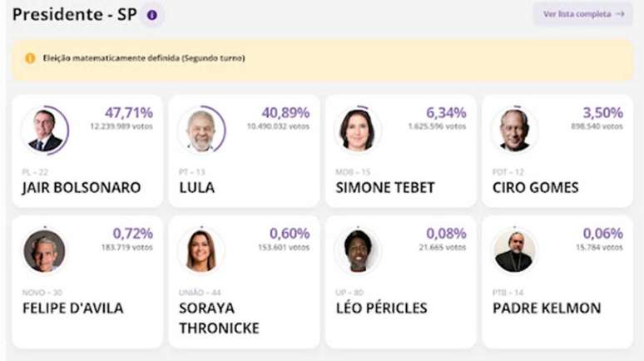Viewport: 644px width, 361px height.
Task: Click the 0,72% percentage for Felipe D'Avila
Action: point(132,233)
